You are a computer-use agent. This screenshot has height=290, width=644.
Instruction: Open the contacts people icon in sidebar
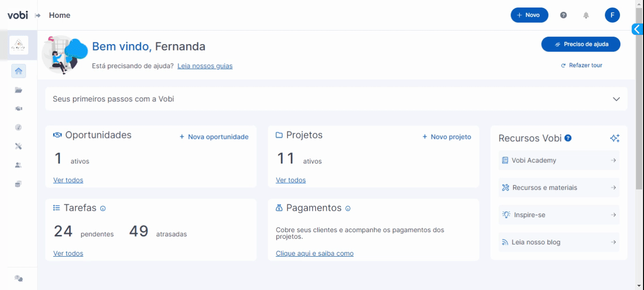pos(18,165)
